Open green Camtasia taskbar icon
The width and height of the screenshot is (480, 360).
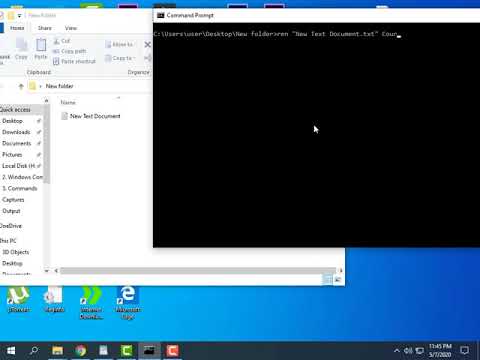pos(126,351)
